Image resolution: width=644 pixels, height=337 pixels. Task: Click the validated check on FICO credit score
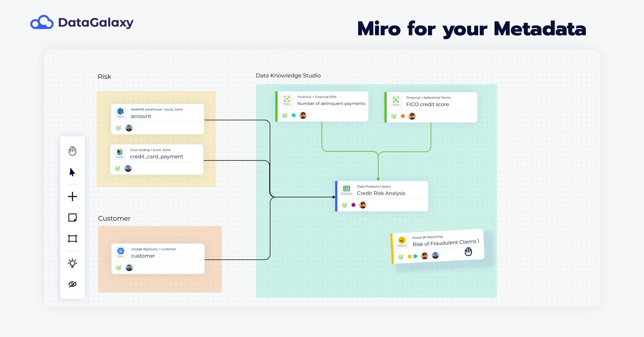coord(394,116)
